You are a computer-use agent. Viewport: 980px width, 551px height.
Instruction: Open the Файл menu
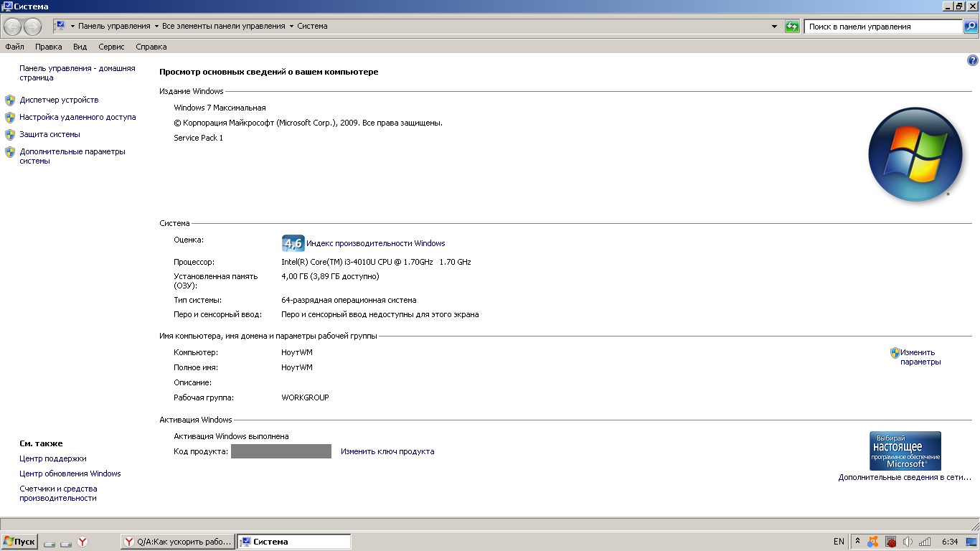(x=14, y=47)
